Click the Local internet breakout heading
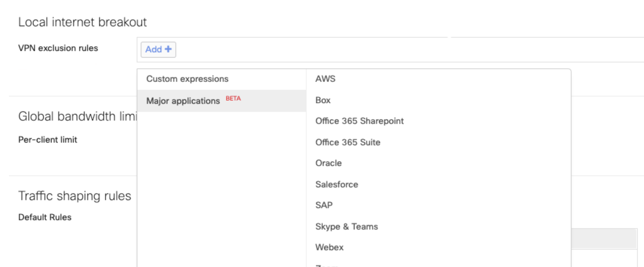644x267 pixels. pos(82,21)
